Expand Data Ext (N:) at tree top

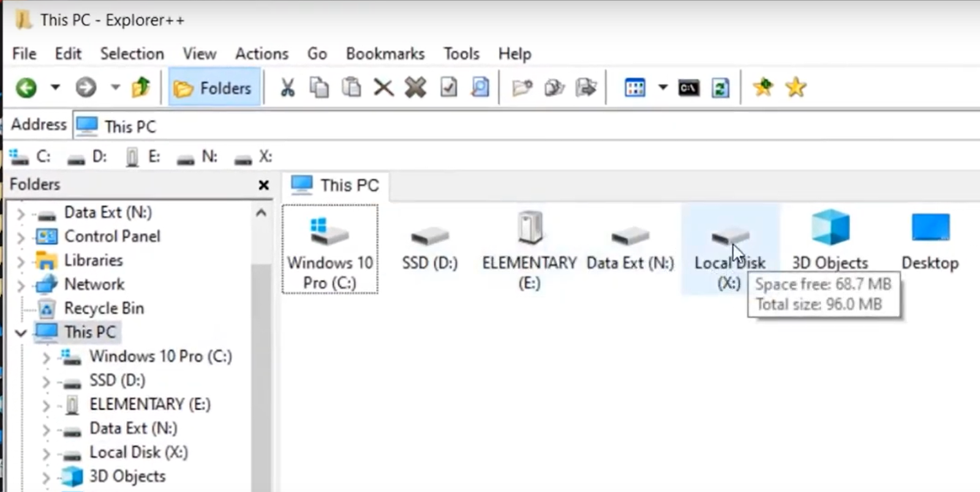click(x=21, y=214)
